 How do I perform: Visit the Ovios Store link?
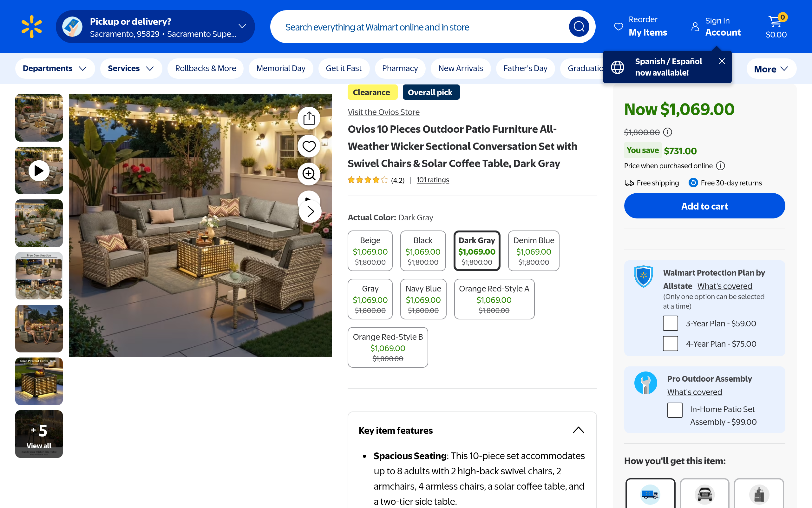coord(383,112)
